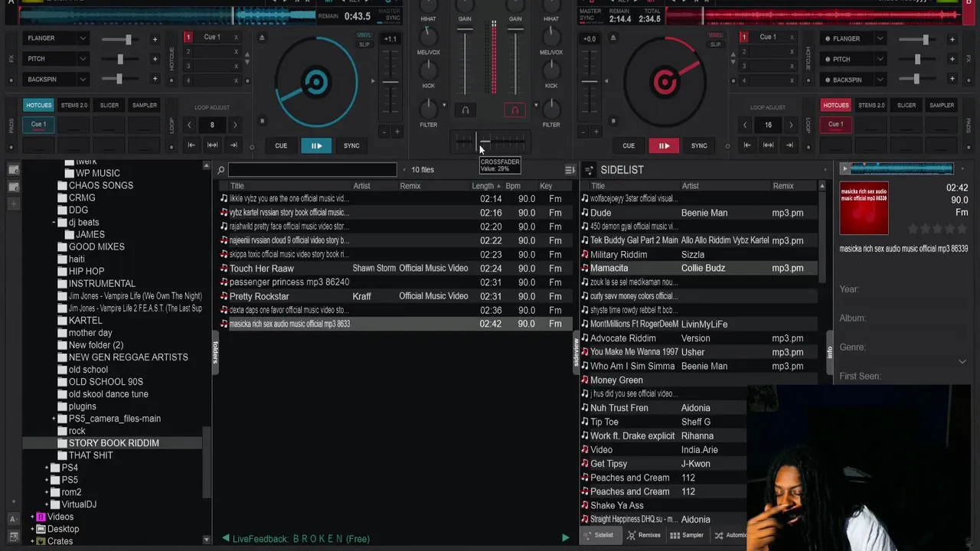Set loop in point on deck B

click(x=747, y=145)
